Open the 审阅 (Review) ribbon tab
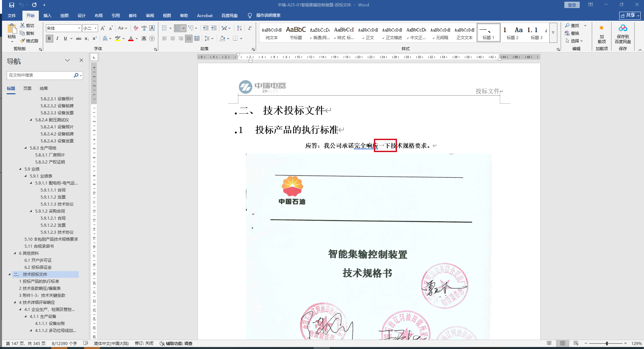The image size is (644, 349). pyautogui.click(x=150, y=16)
